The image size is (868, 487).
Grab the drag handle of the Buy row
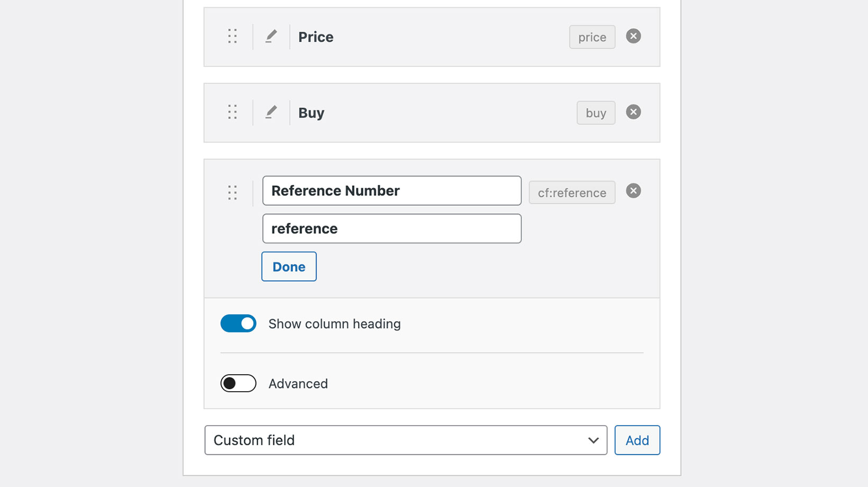pos(232,112)
